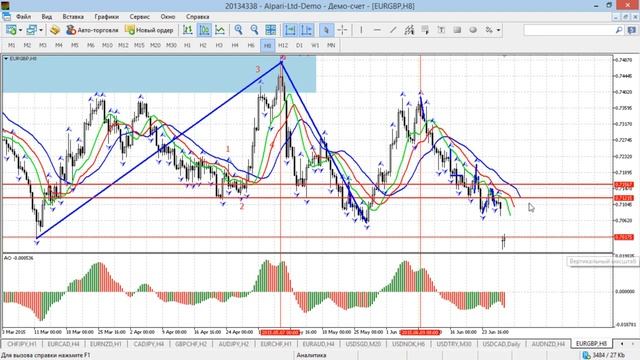Image resolution: width=640 pixels, height=360 pixels.
Task: Select the H12 timeframe
Action: point(283,45)
